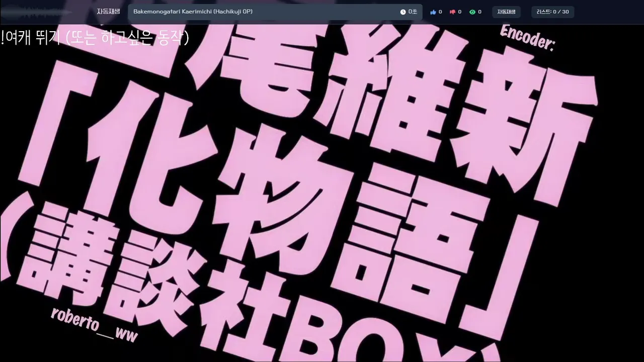Click the clock icon next to 0초
The image size is (644, 362).
click(403, 12)
